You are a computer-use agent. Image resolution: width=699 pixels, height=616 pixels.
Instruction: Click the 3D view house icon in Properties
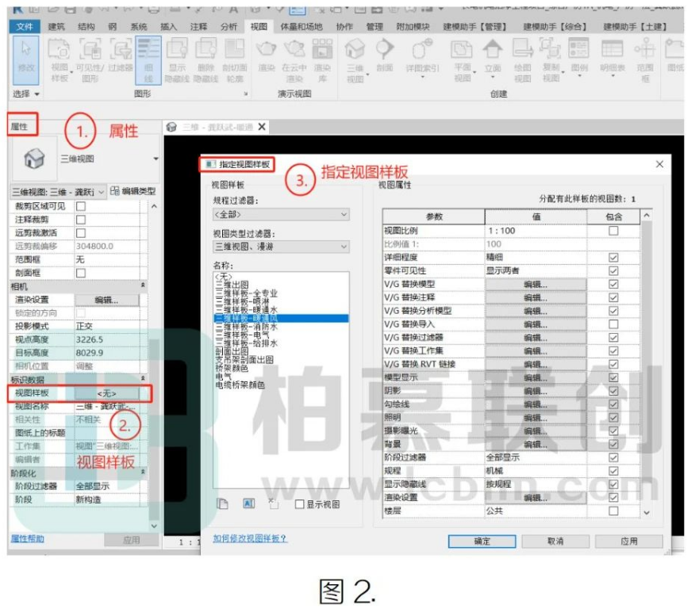pos(34,158)
